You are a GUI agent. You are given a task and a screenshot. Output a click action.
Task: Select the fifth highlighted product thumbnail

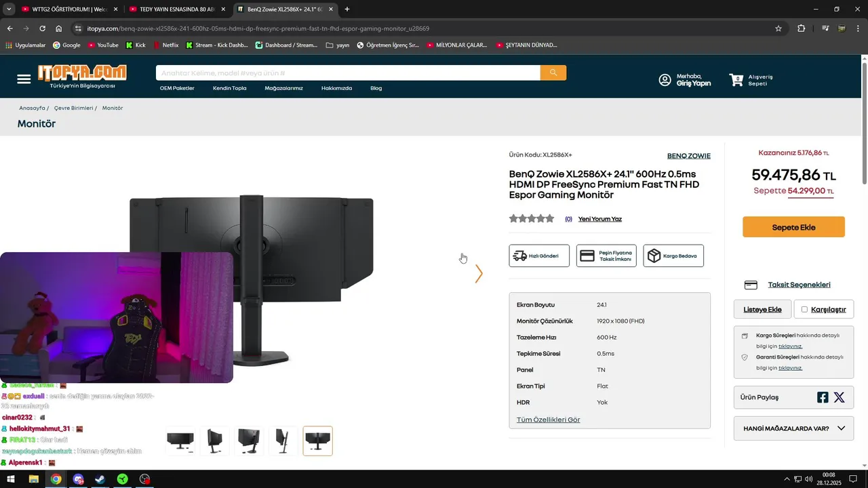317,441
